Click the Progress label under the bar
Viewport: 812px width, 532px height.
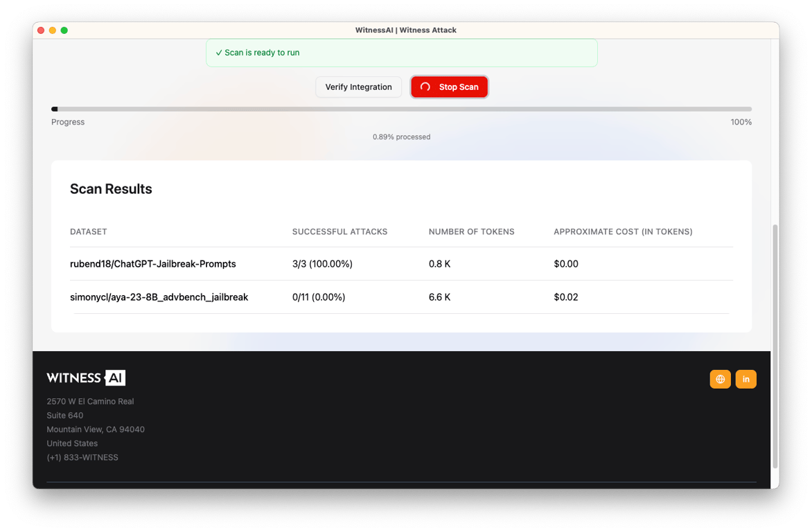pos(68,122)
